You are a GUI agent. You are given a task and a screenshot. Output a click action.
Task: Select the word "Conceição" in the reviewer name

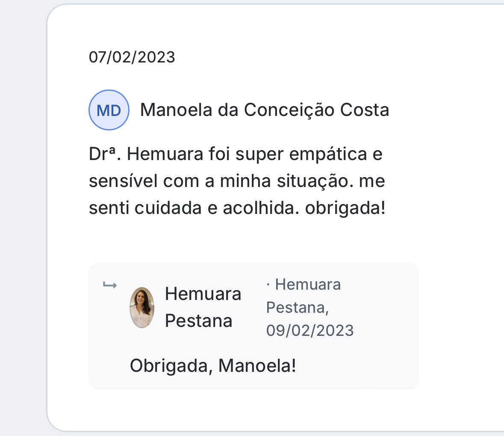289,110
